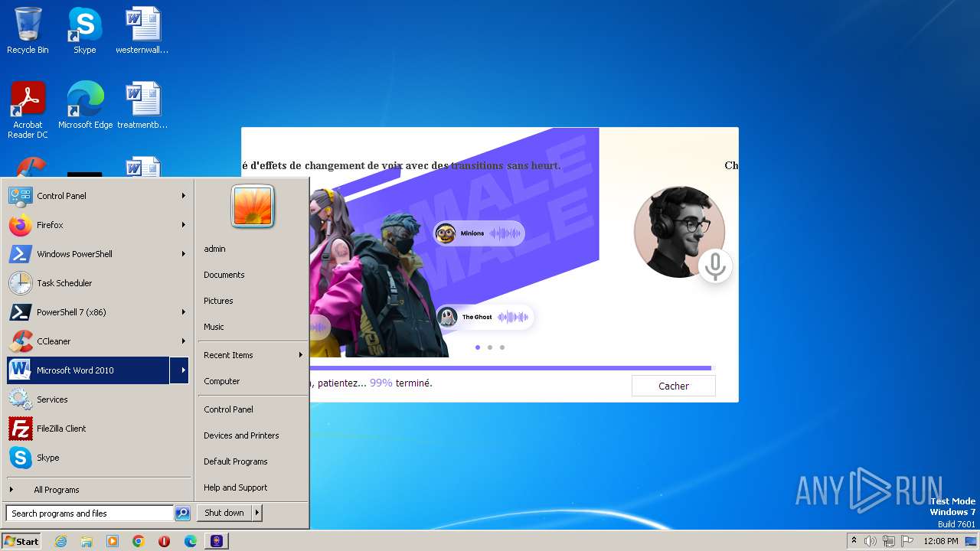Switch to voice changer installer taskbar button

pyautogui.click(x=217, y=541)
